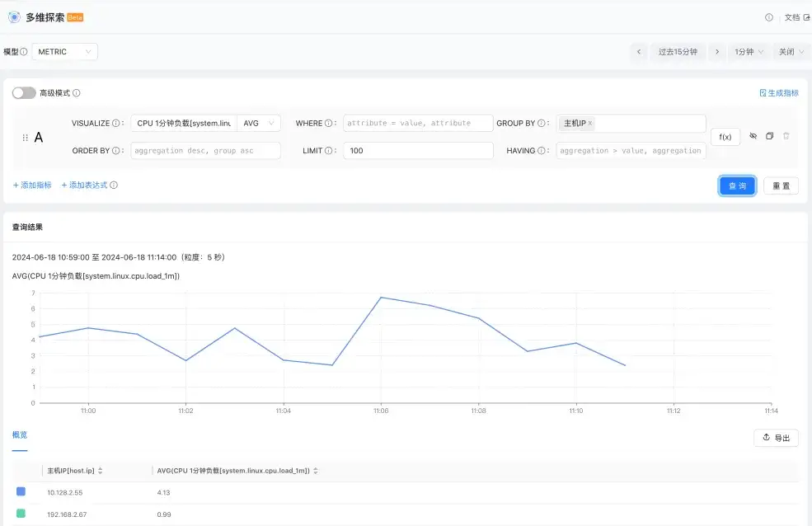The height and width of the screenshot is (526, 812).
Task: Advance time range with right arrow
Action: [717, 52]
